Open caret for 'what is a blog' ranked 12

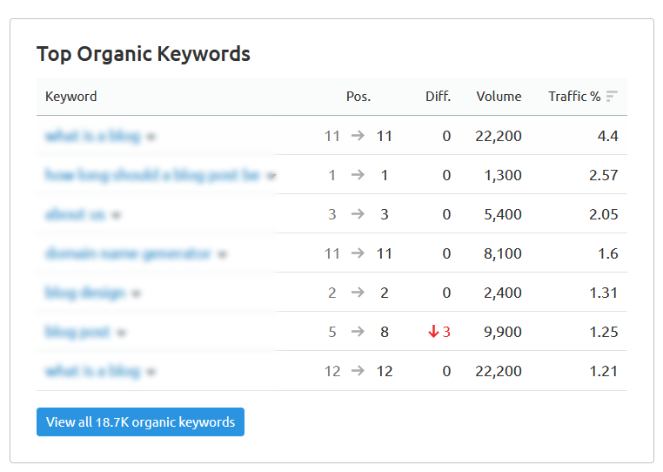point(151,371)
